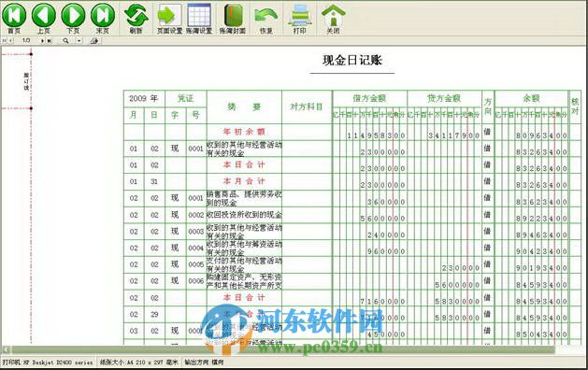Viewport: 588px width, 370px height.
Task: Click small previous-page arrow in preview toolbar
Action: point(11,40)
